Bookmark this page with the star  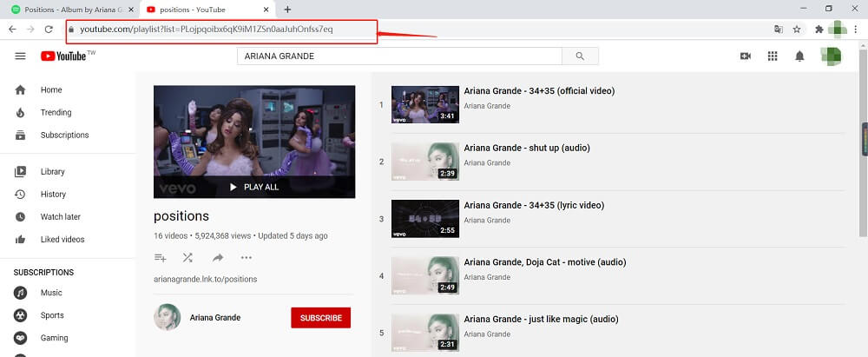tap(797, 30)
